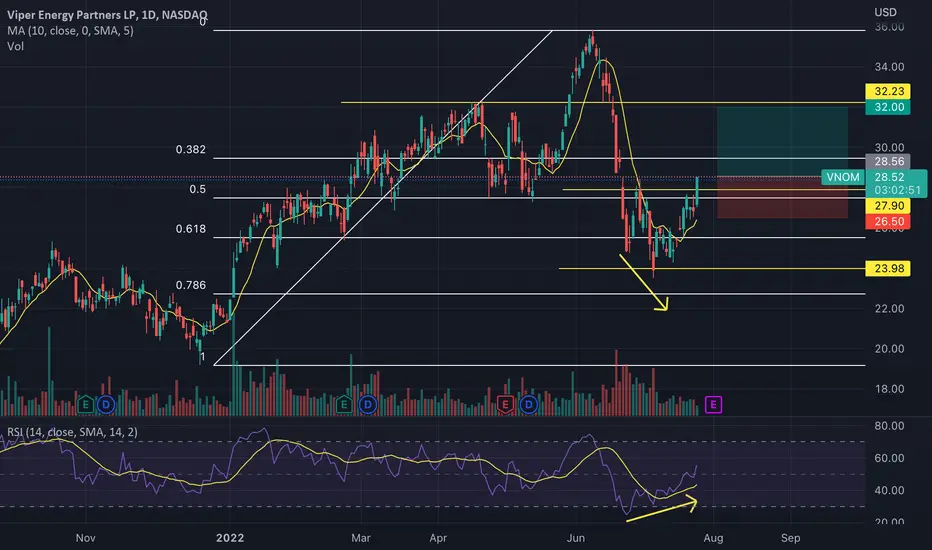Viewport: 932px width, 550px height.
Task: Click blue dividend D marker near November
Action: point(106,405)
